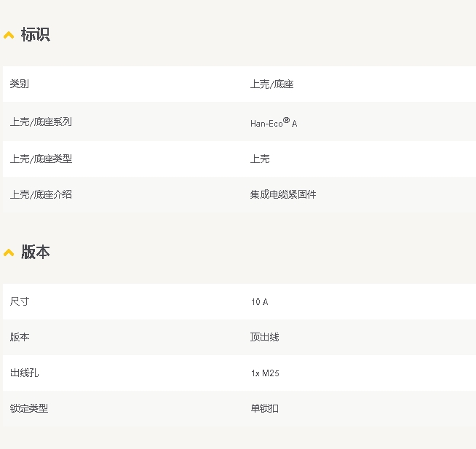Viewport: 476px width, 449px height.
Task: Select the 出线孔 label
Action: (24, 373)
